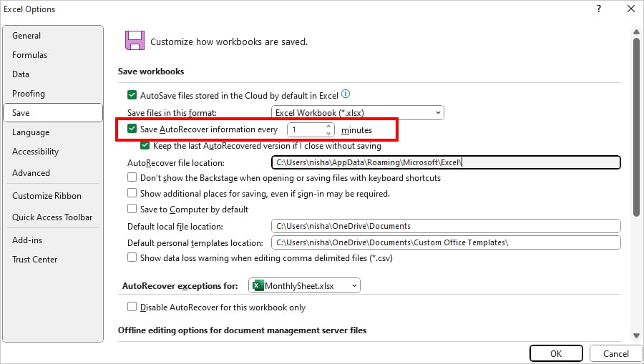644x364 pixels.
Task: Decrease AutoRecover minutes with down arrow
Action: 328,133
